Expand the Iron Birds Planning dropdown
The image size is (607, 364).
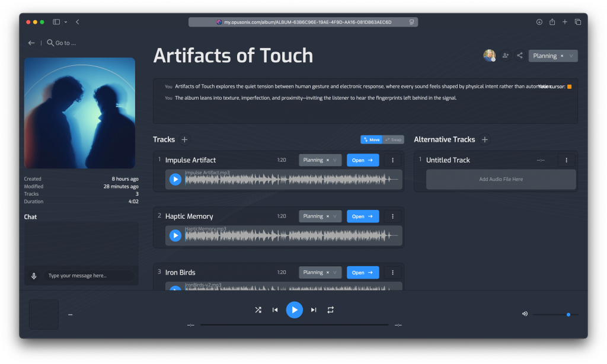pyautogui.click(x=335, y=273)
